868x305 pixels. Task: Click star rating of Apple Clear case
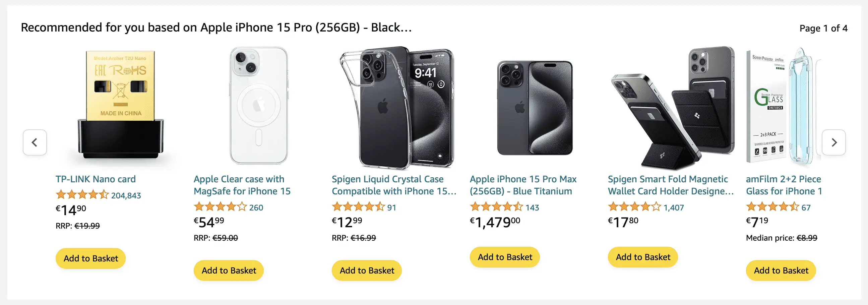pos(220,206)
